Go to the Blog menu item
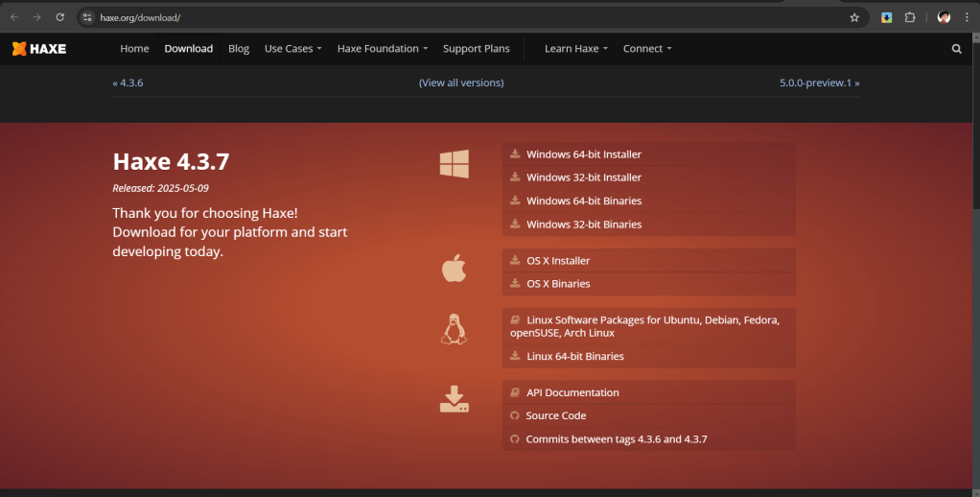This screenshot has height=497, width=980. 239,49
